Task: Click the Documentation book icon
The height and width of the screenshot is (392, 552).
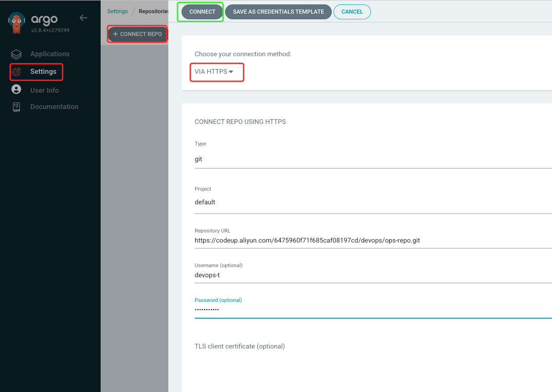Action: tap(16, 107)
